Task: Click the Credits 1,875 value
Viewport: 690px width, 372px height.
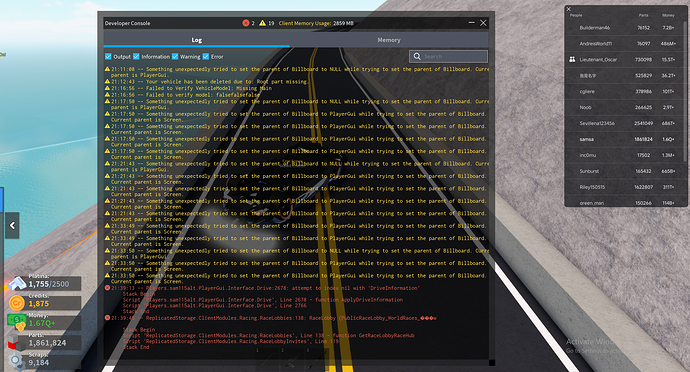Action: pyautogui.click(x=39, y=304)
